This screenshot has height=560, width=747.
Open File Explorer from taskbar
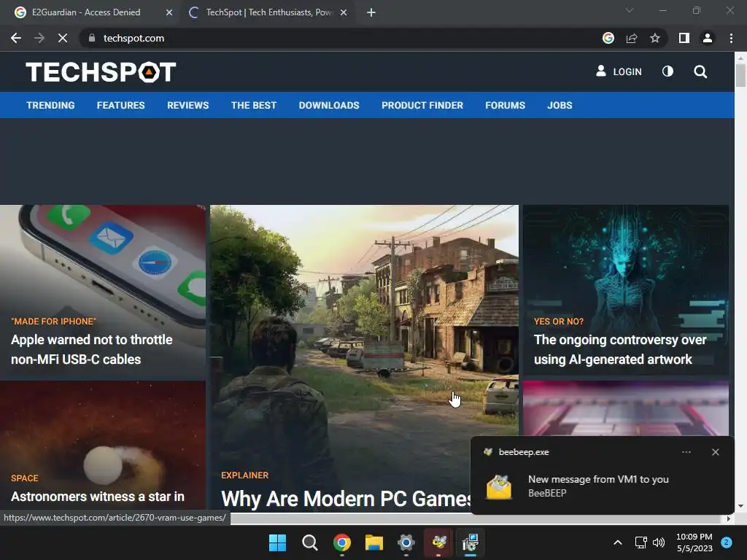click(x=374, y=542)
